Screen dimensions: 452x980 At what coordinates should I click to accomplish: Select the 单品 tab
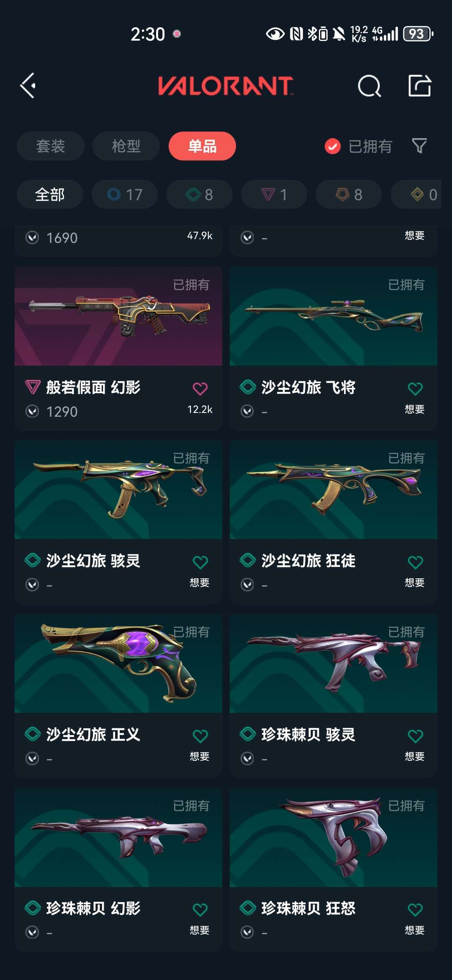coord(202,146)
